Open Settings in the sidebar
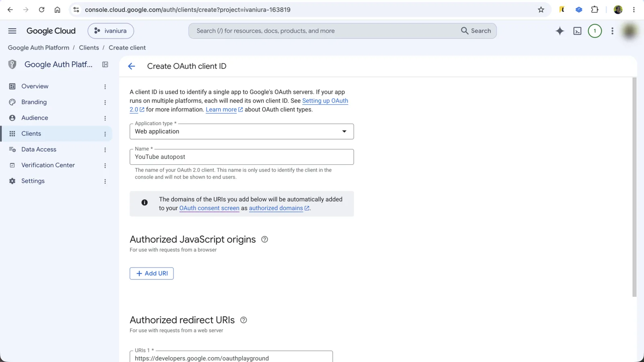This screenshot has width=644, height=362. 33,181
